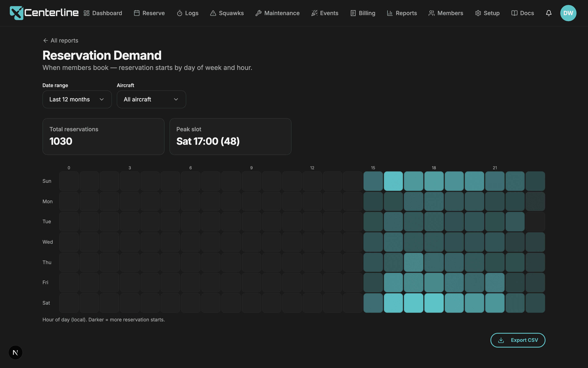Click chevron in All aircraft selector
The height and width of the screenshot is (368, 588).
tap(176, 99)
